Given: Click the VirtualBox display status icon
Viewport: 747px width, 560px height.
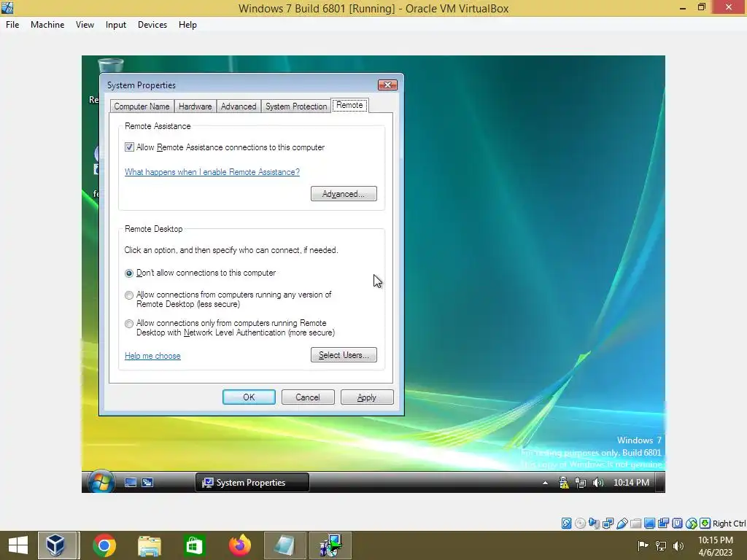Looking at the screenshot, I should (649, 524).
